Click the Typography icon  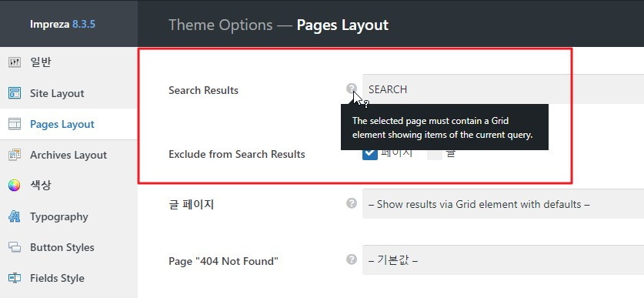[x=15, y=216]
